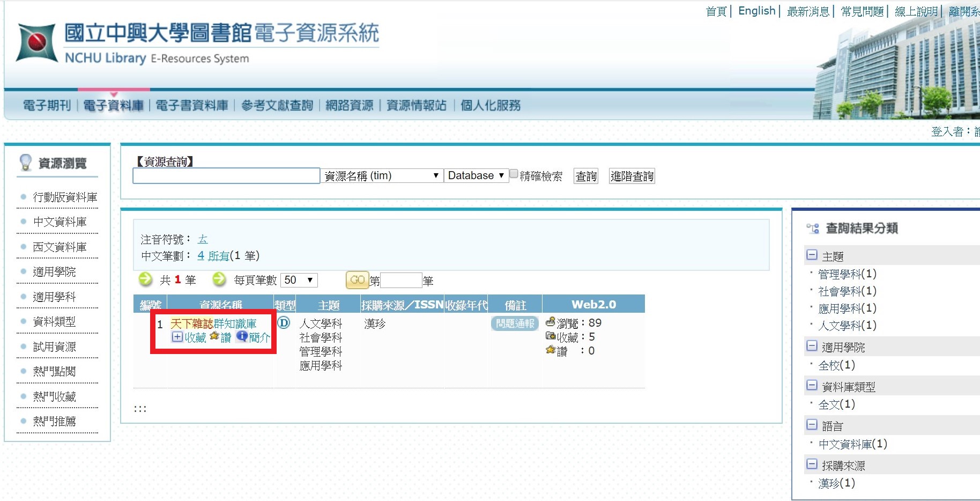Open the 電子期刊 menu tab
980x501 pixels.
(47, 105)
